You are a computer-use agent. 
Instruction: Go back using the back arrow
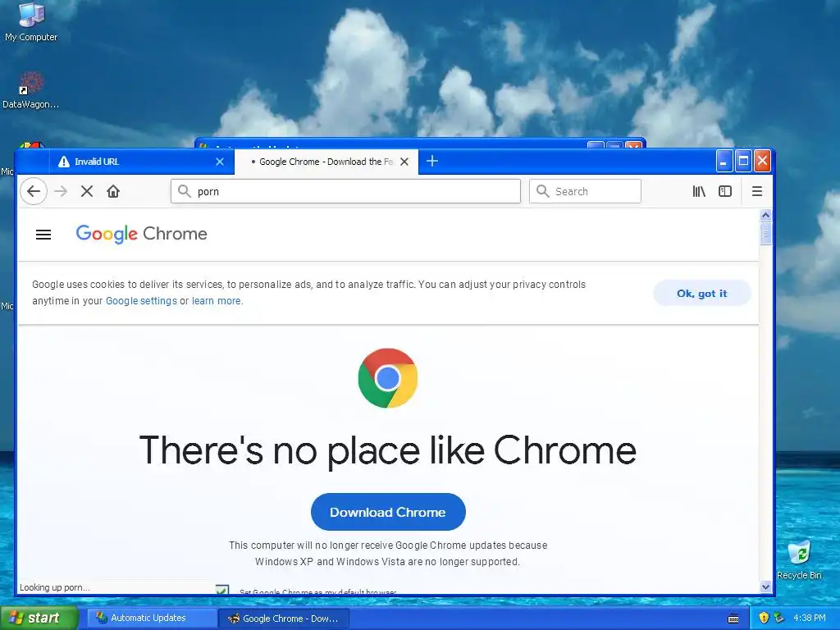point(33,191)
